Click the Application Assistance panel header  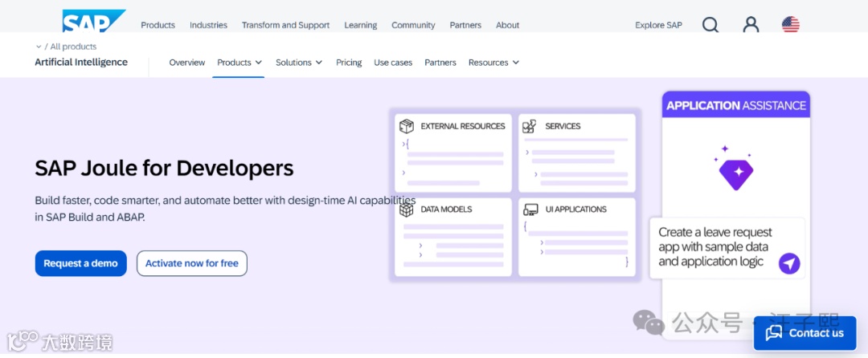pos(736,105)
